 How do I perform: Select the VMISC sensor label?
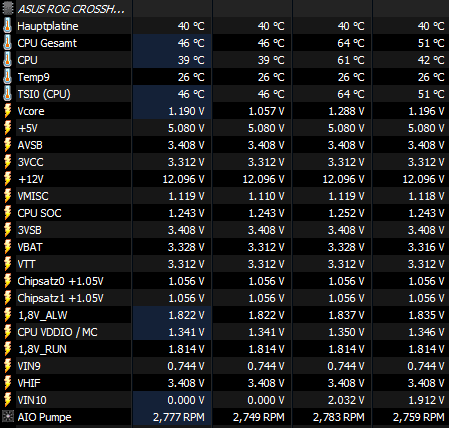pyautogui.click(x=33, y=196)
